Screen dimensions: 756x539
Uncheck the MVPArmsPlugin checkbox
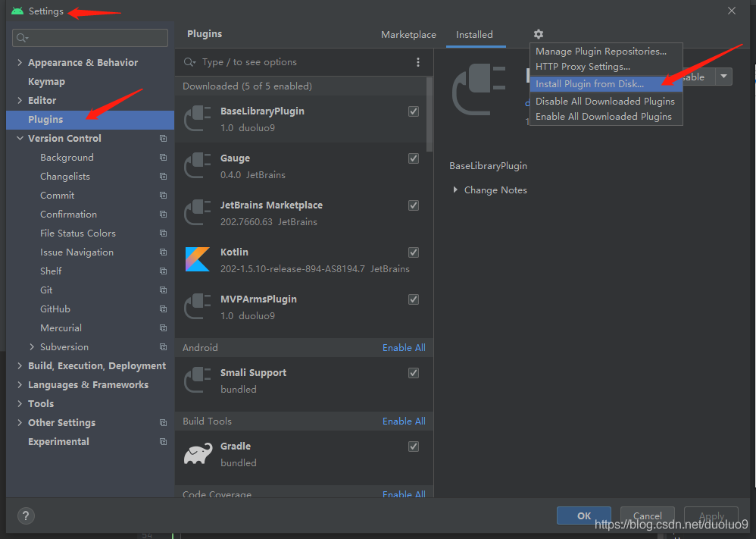[413, 299]
